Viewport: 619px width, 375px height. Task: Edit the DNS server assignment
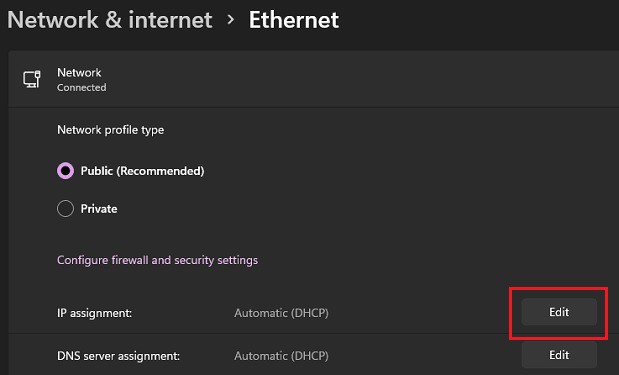coord(559,355)
